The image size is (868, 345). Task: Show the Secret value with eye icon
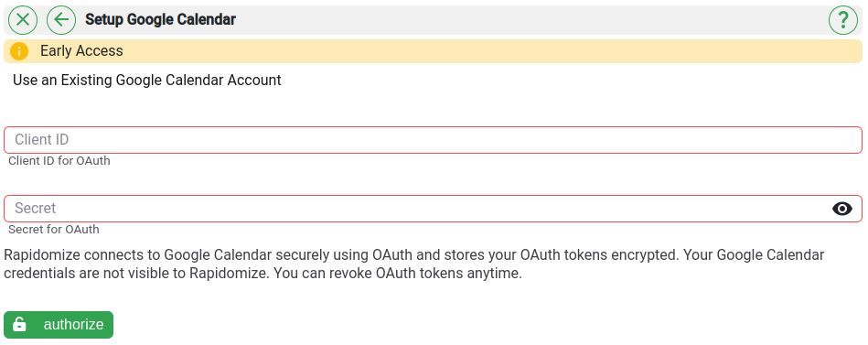[x=842, y=209]
